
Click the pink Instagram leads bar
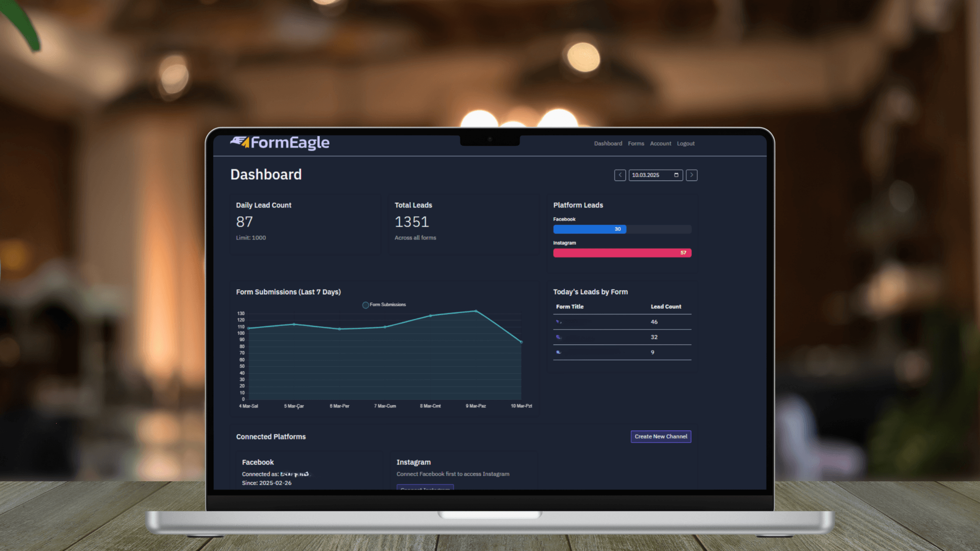pyautogui.click(x=622, y=253)
